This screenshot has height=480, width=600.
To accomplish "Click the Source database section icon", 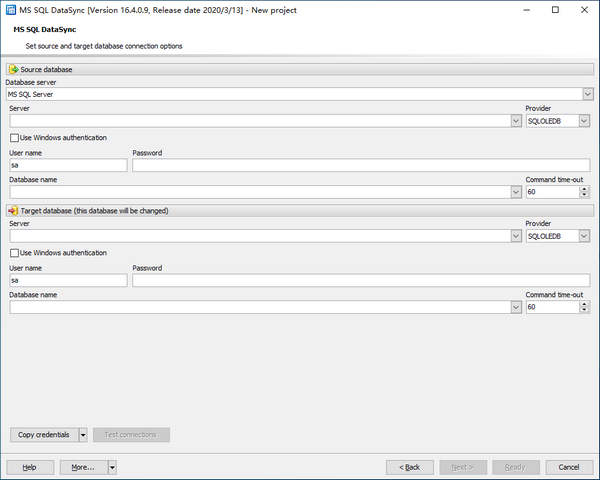I will click(13, 70).
